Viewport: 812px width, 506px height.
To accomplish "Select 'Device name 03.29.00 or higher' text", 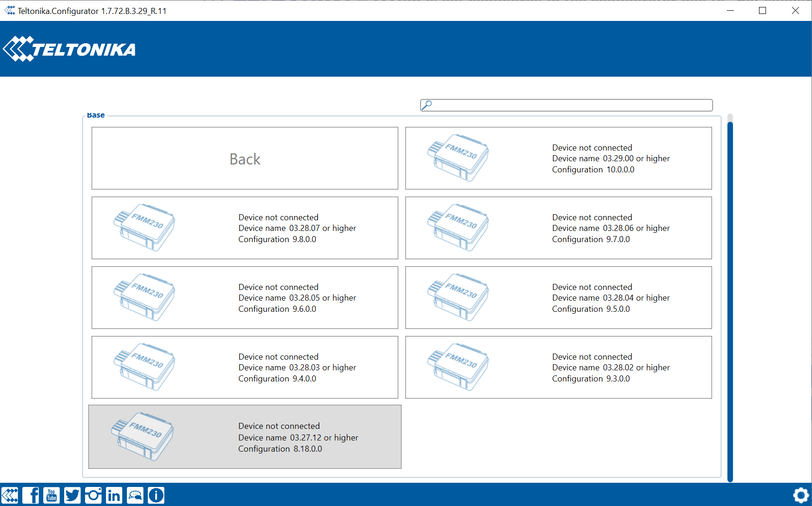I will (x=611, y=158).
